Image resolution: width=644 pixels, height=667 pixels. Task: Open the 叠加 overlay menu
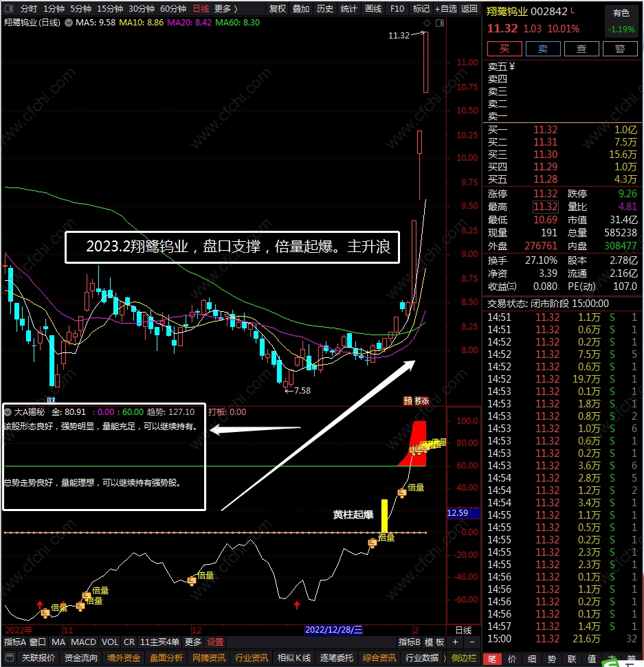click(301, 8)
